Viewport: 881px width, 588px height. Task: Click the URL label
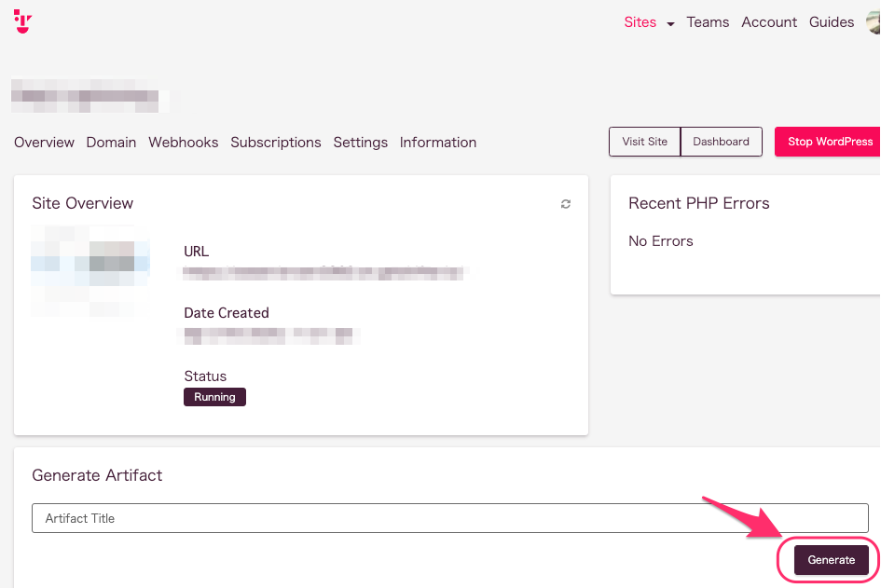(196, 251)
